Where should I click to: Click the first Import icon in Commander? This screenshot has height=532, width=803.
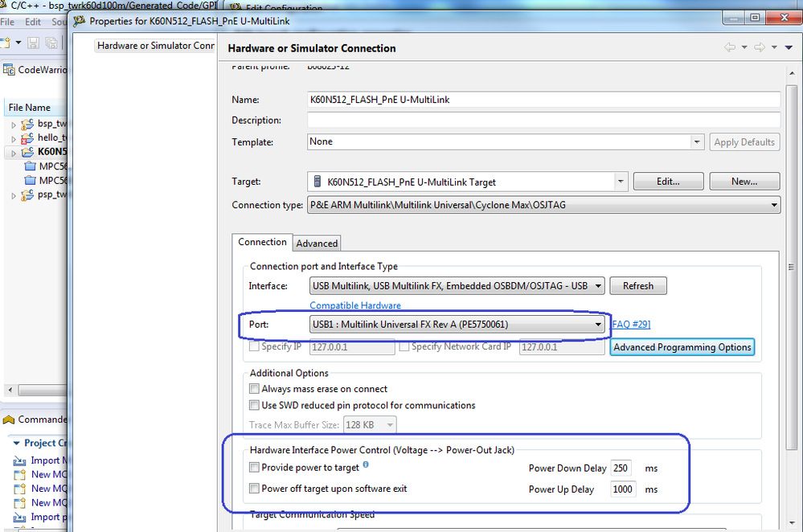pyautogui.click(x=19, y=460)
